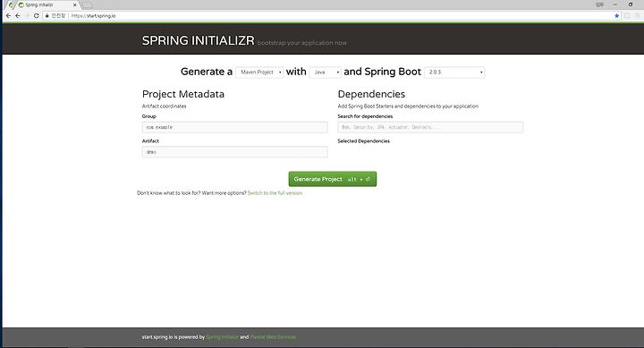Click the secure lock icon in address bar

coord(47,15)
